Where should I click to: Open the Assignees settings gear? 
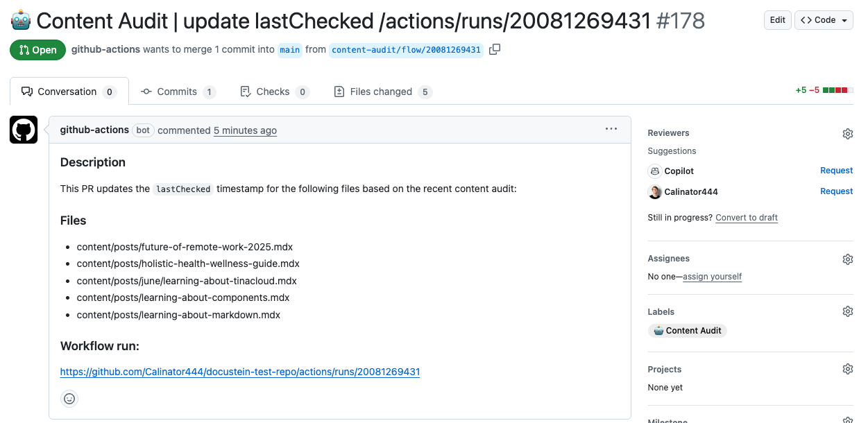pos(847,259)
